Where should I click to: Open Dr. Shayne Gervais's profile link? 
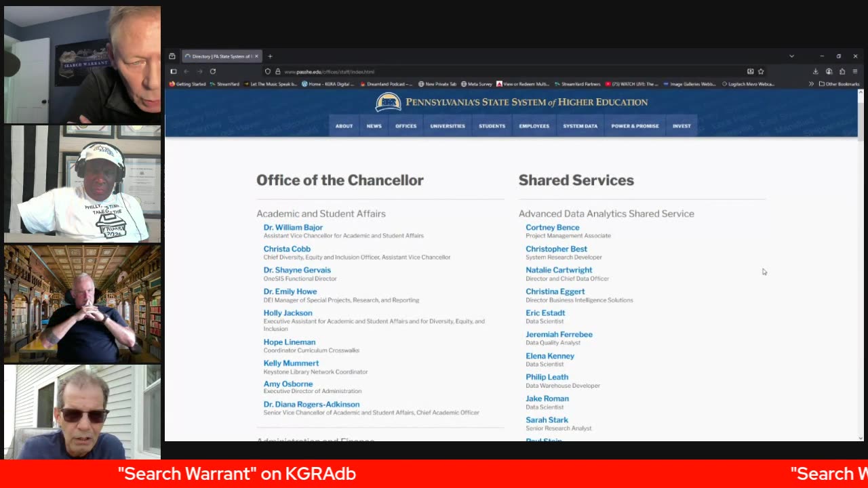coord(297,270)
